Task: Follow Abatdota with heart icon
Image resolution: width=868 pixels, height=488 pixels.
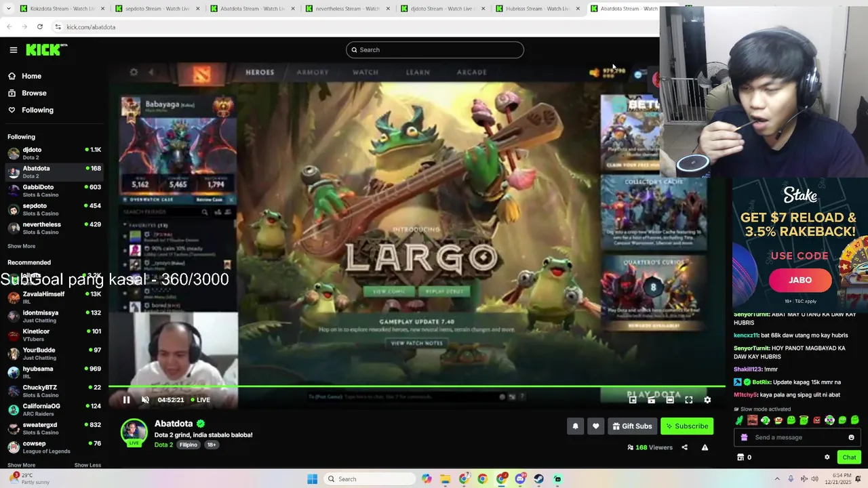Action: coord(595,426)
